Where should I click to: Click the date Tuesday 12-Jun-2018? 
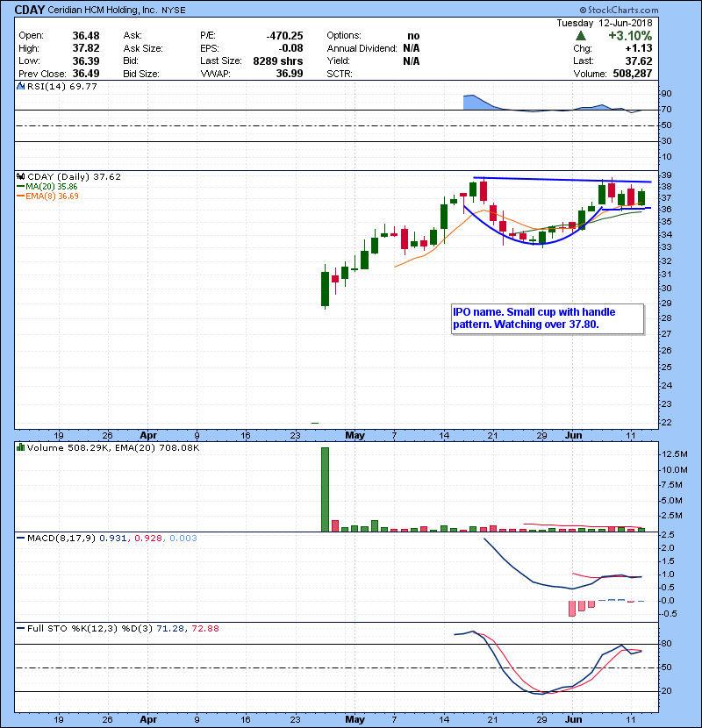pyautogui.click(x=605, y=23)
